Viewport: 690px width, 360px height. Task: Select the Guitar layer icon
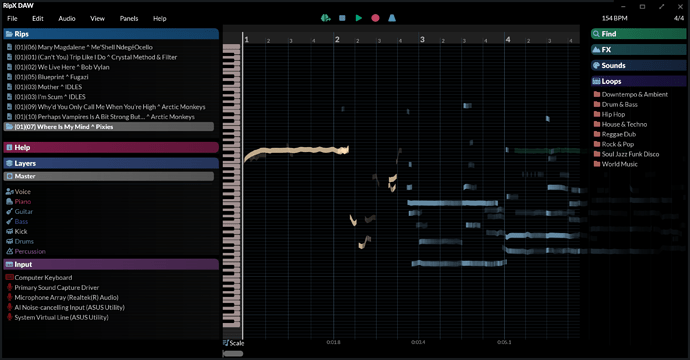(x=9, y=211)
